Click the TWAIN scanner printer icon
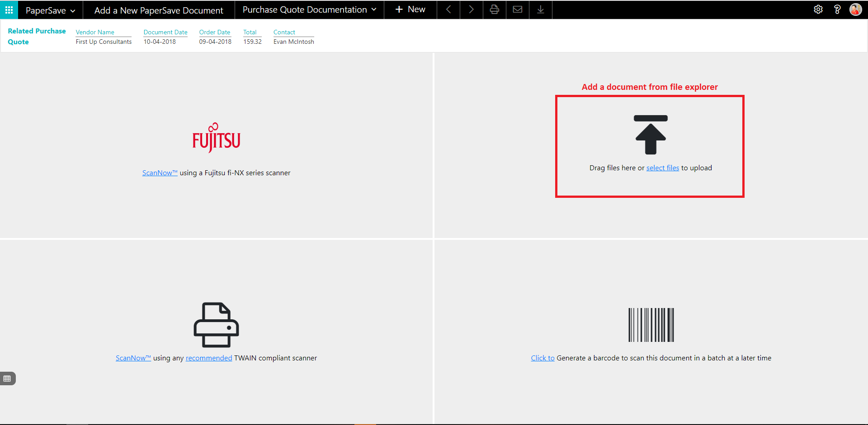 (216, 325)
